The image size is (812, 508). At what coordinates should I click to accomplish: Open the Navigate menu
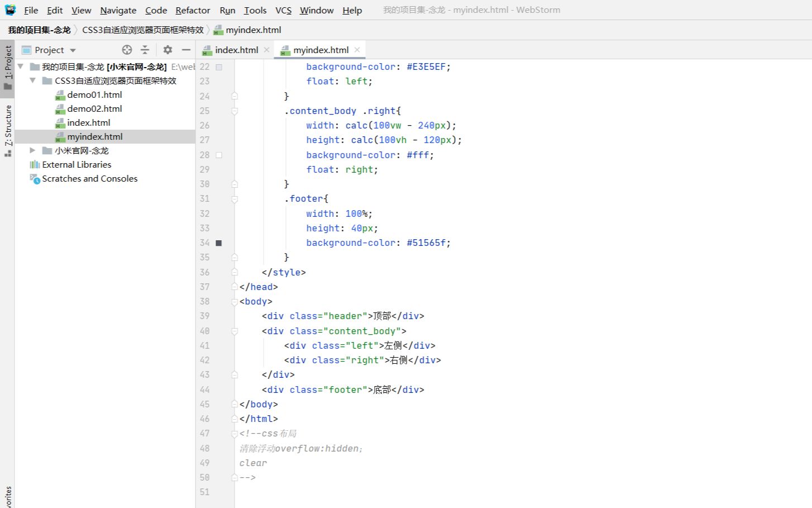tap(118, 10)
